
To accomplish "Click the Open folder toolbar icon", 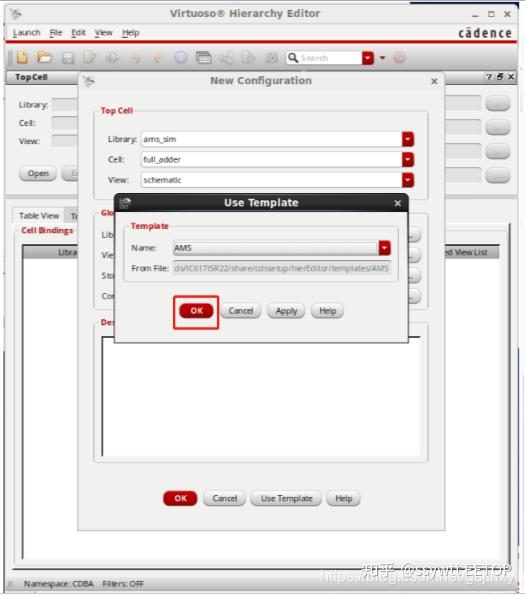I will pos(44,58).
